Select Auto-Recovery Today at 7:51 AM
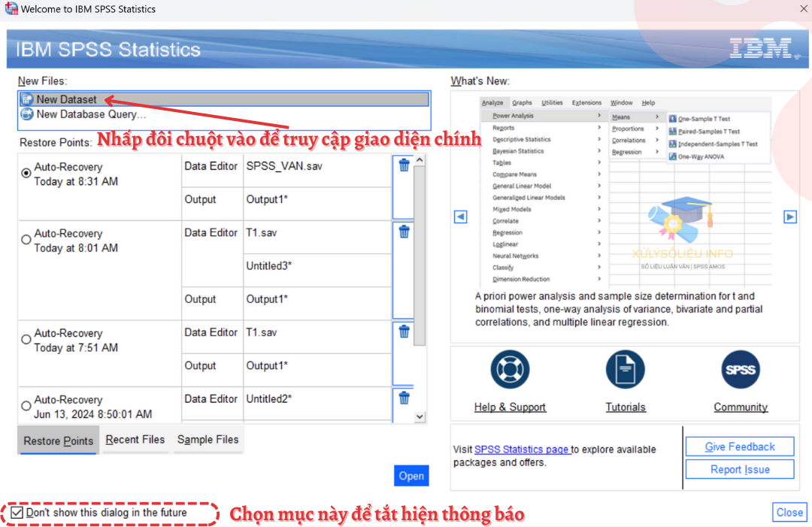Image resolution: width=812 pixels, height=527 pixels. [x=26, y=339]
